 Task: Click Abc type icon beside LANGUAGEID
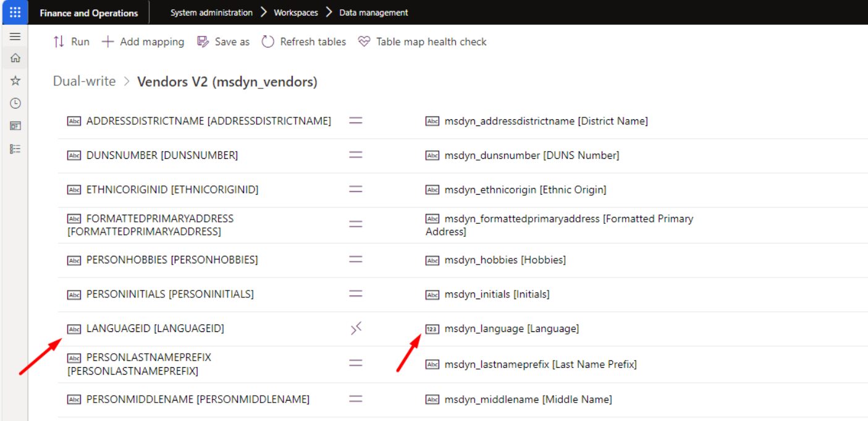pyautogui.click(x=74, y=329)
